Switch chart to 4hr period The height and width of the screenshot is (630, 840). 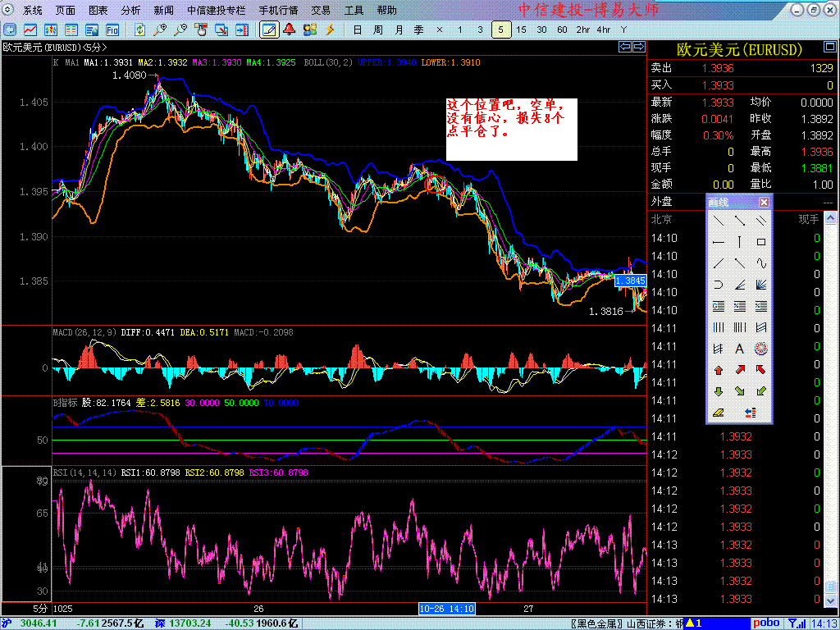pos(603,30)
